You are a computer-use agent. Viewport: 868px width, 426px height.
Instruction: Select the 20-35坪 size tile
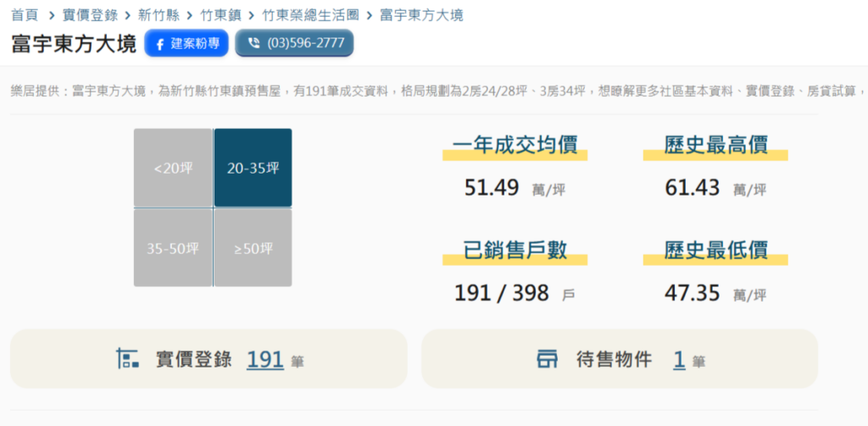click(253, 169)
